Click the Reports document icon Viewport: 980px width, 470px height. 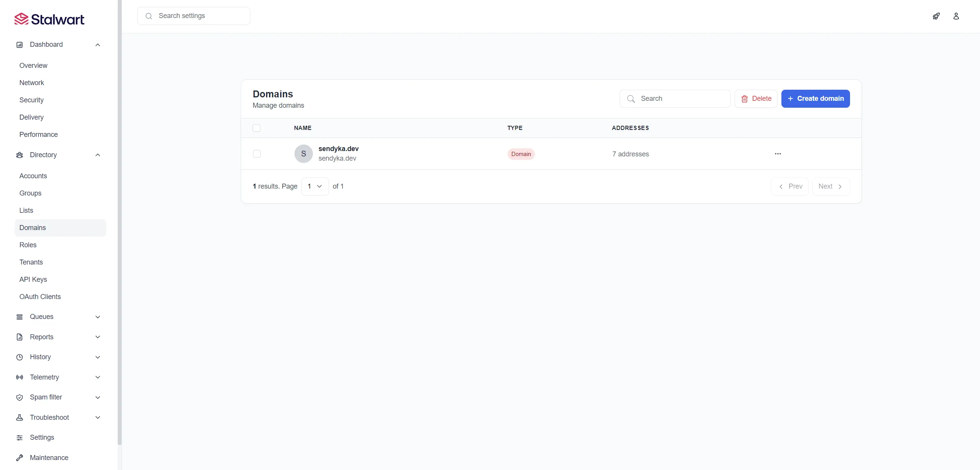(x=20, y=337)
